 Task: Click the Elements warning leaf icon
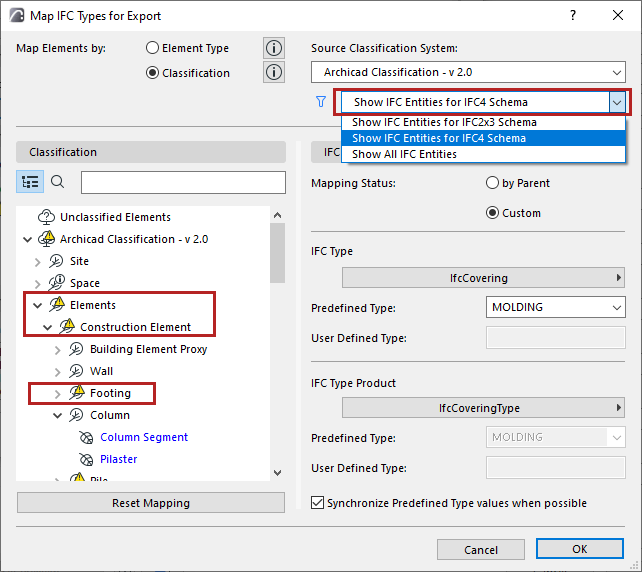coord(57,304)
